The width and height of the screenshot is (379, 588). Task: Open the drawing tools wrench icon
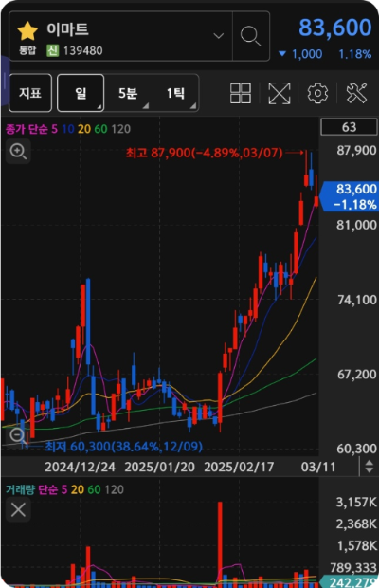(356, 93)
